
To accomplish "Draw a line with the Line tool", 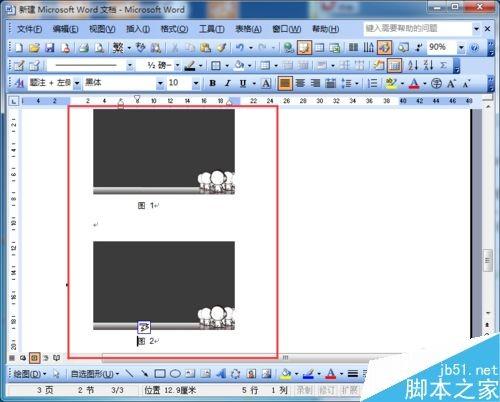I will pos(129,374).
